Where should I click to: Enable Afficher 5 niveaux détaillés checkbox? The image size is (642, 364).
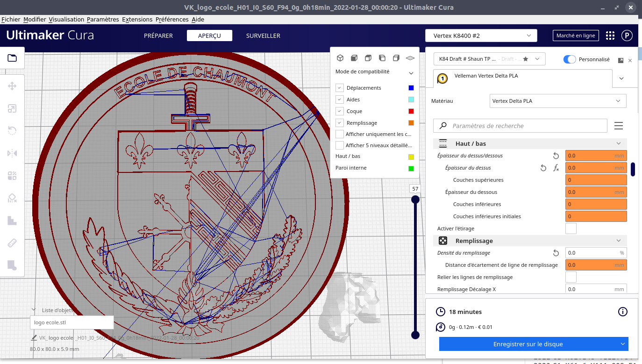click(x=340, y=145)
